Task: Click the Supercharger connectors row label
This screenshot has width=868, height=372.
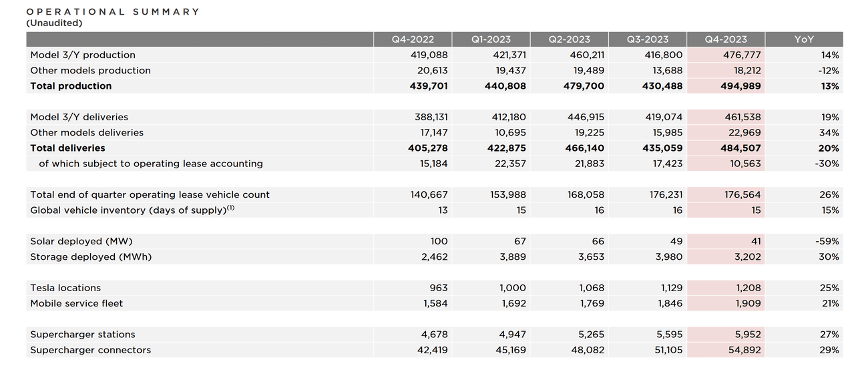Action: click(x=91, y=350)
